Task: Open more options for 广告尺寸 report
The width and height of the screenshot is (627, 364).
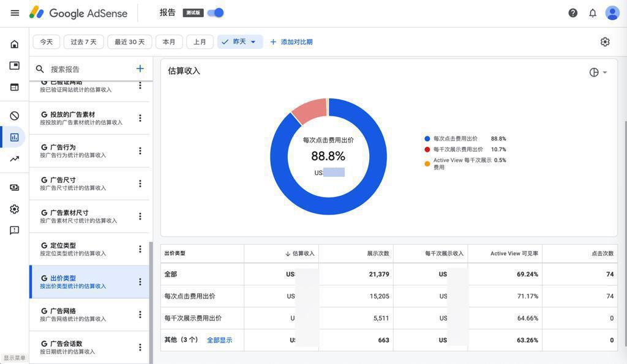Action: click(x=140, y=184)
